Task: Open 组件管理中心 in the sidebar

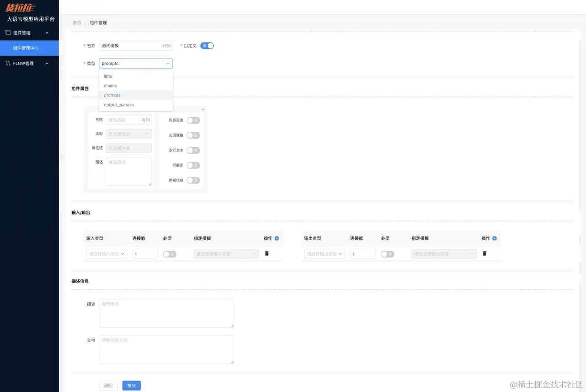Action: pos(29,48)
